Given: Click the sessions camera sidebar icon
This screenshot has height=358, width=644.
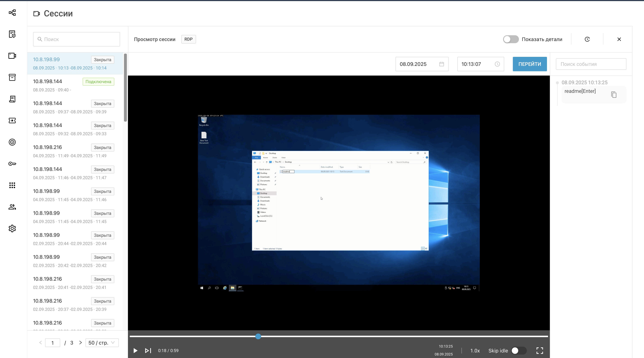Looking at the screenshot, I should 12,56.
